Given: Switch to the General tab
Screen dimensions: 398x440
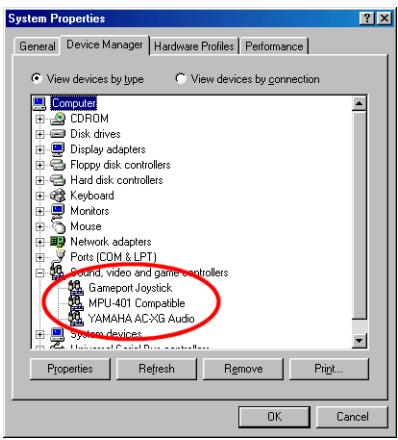Looking at the screenshot, I should click(37, 46).
